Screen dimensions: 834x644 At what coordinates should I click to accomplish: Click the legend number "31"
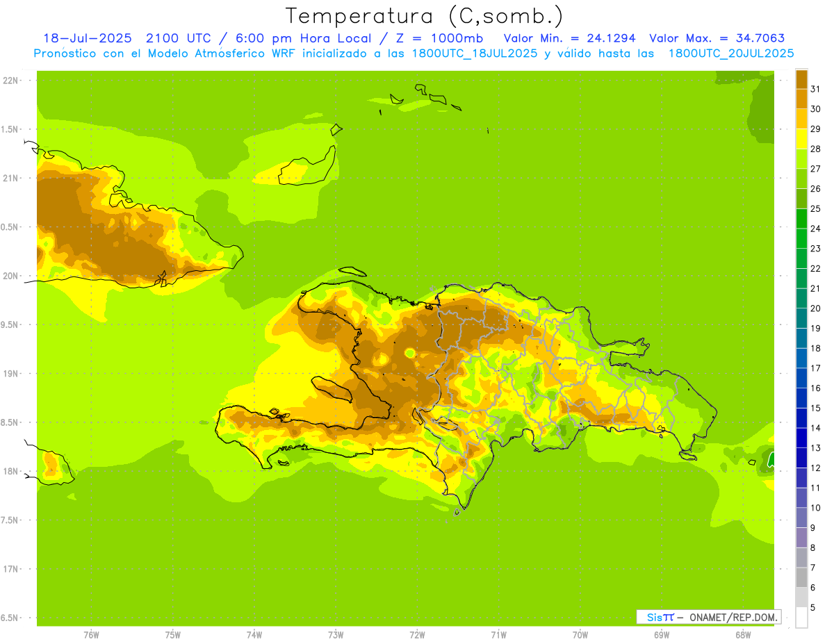(x=815, y=89)
